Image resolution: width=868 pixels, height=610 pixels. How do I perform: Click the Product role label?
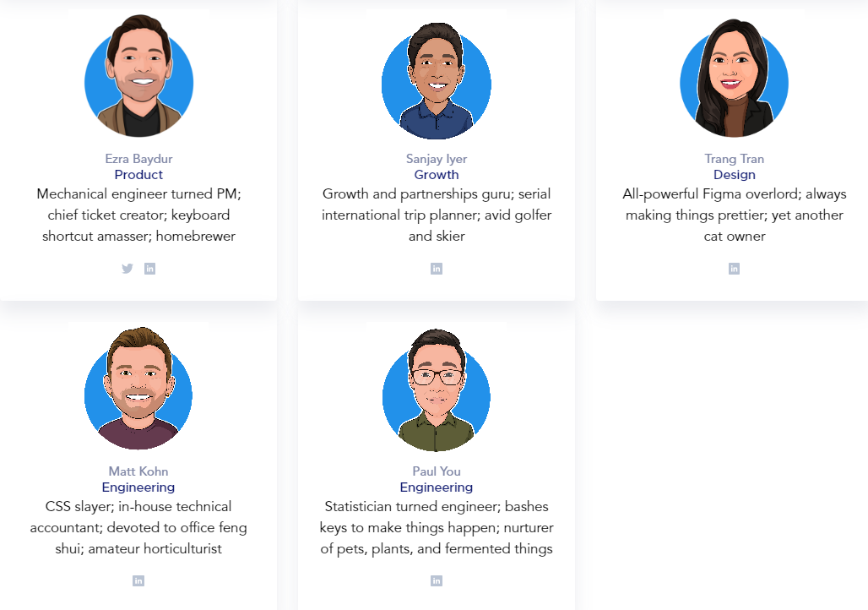(x=138, y=175)
